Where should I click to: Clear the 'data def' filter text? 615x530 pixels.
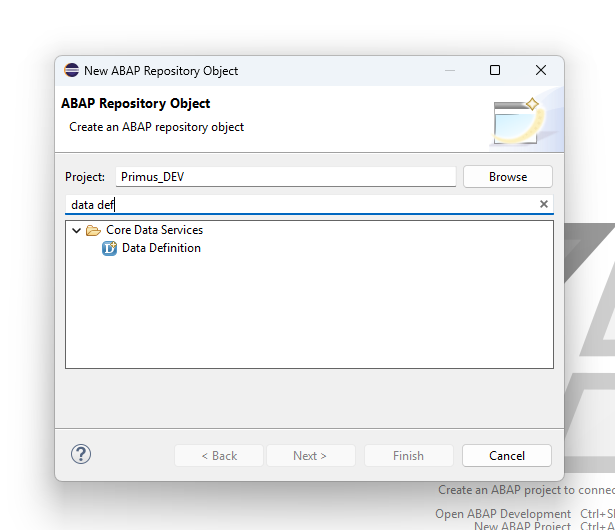tap(544, 204)
